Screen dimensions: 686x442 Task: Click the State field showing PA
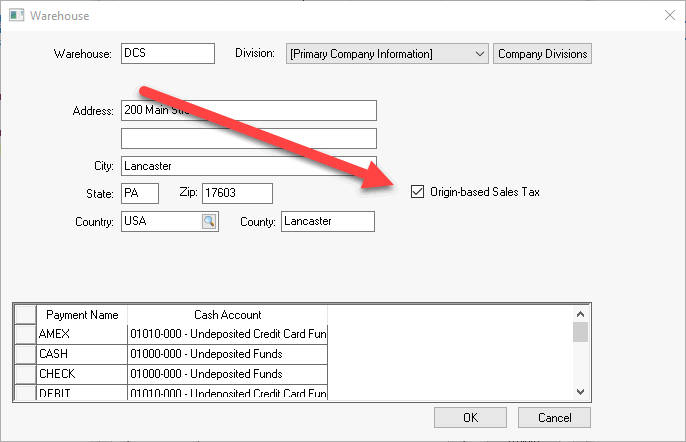(139, 192)
